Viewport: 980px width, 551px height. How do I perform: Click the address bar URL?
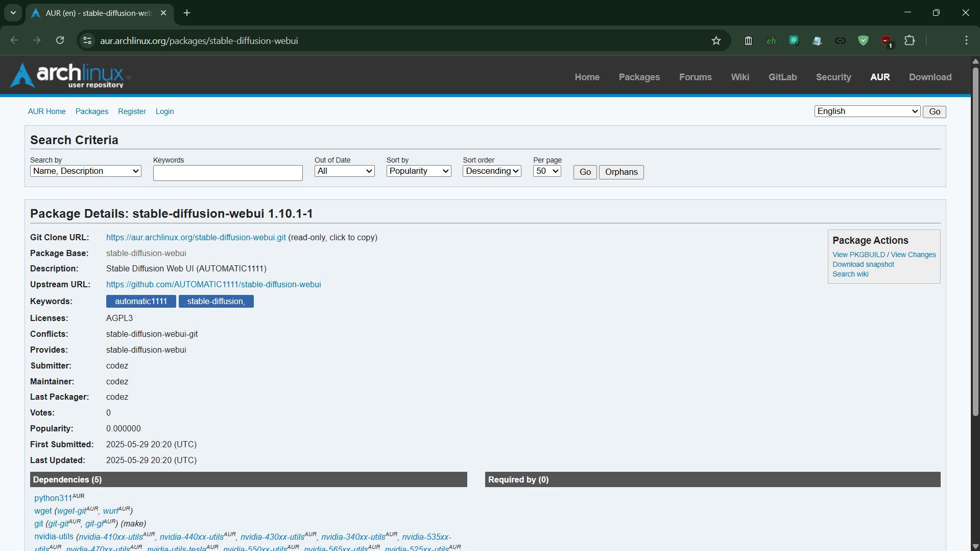tap(199, 40)
